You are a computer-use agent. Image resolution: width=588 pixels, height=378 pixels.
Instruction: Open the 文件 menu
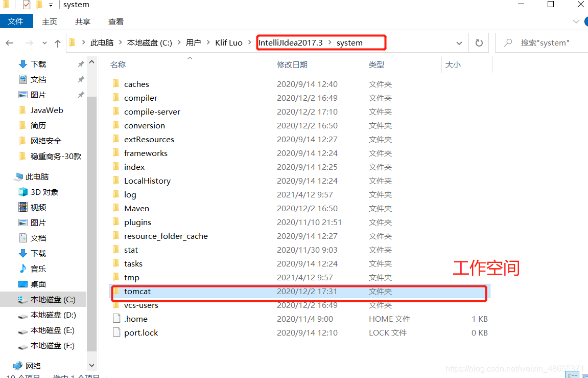pyautogui.click(x=16, y=21)
